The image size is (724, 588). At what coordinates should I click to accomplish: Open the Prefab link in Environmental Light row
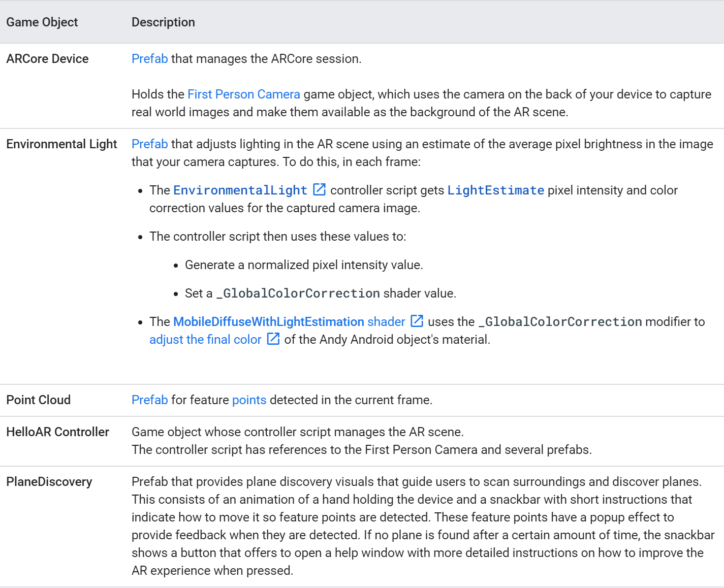pos(149,144)
